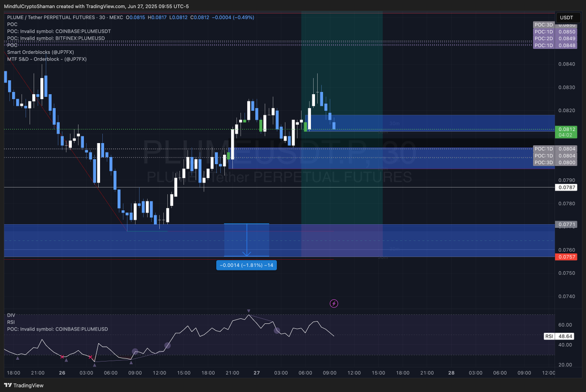Click the COINBASE:PLUMEUSDT invalid symbol POC legend

point(59,31)
